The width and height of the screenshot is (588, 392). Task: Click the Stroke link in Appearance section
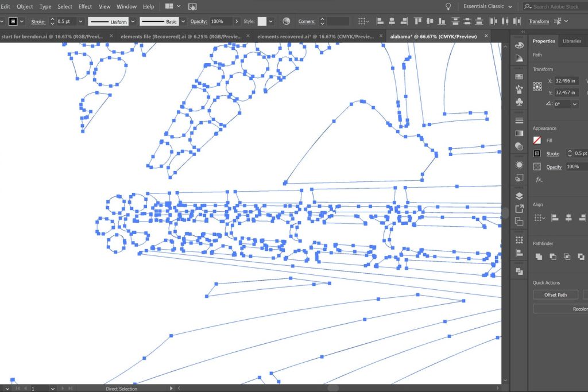(552, 154)
